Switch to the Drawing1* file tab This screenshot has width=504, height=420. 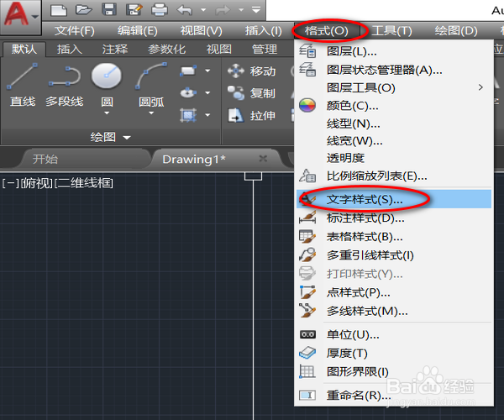[x=194, y=159]
